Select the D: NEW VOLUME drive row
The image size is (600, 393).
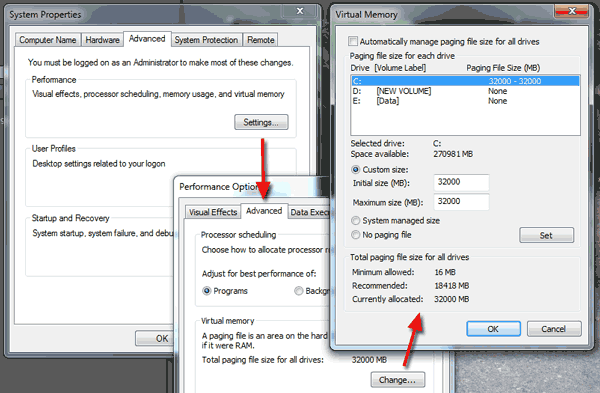[465, 91]
